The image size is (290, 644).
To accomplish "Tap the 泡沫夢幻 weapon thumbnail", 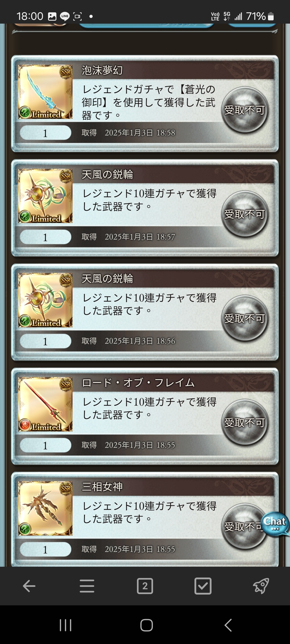I will 45,92.
